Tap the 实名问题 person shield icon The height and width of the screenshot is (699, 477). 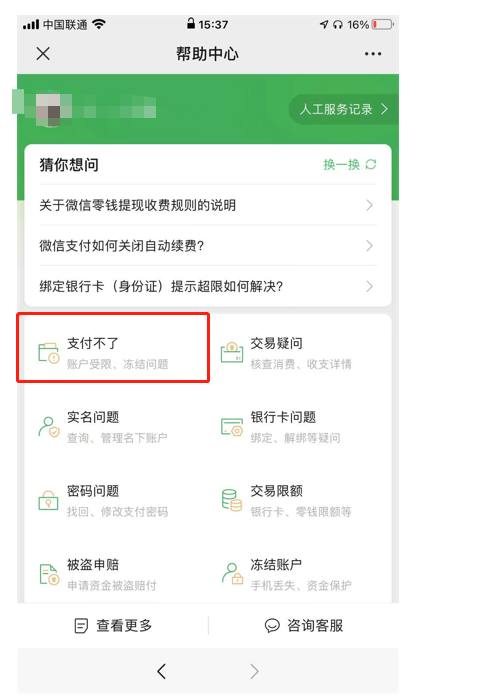click(49, 427)
